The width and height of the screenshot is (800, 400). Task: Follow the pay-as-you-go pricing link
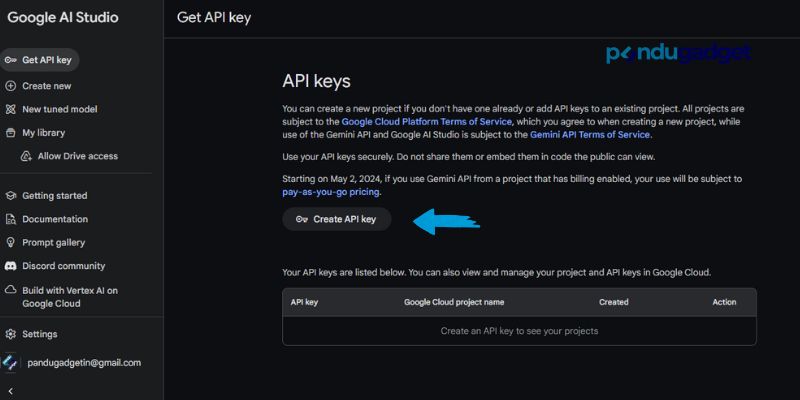pyautogui.click(x=330, y=191)
